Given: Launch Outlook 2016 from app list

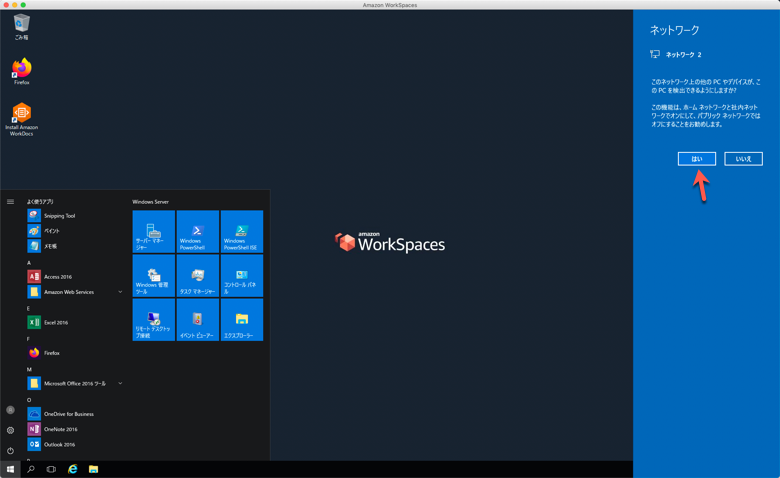Looking at the screenshot, I should 75,445.
